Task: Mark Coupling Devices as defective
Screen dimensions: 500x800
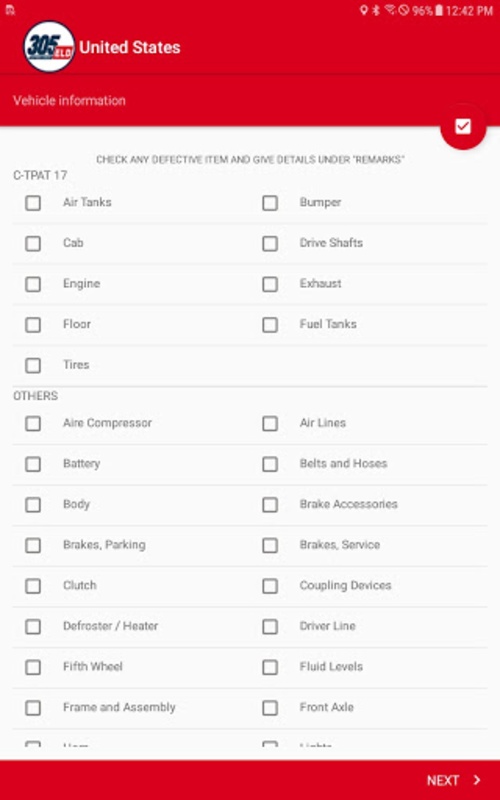Action: (x=270, y=586)
